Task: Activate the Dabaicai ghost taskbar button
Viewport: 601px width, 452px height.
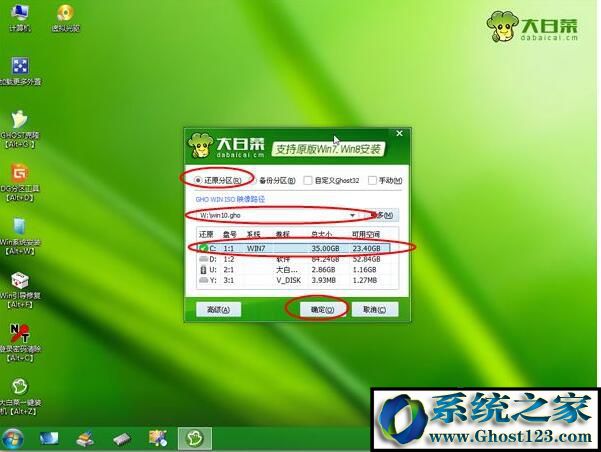Action: (x=195, y=438)
